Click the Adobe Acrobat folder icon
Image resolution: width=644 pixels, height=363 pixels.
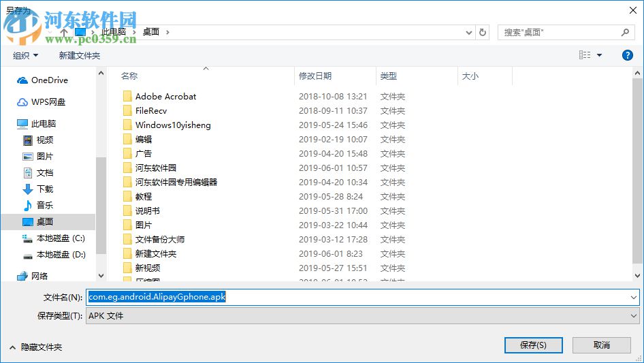128,97
